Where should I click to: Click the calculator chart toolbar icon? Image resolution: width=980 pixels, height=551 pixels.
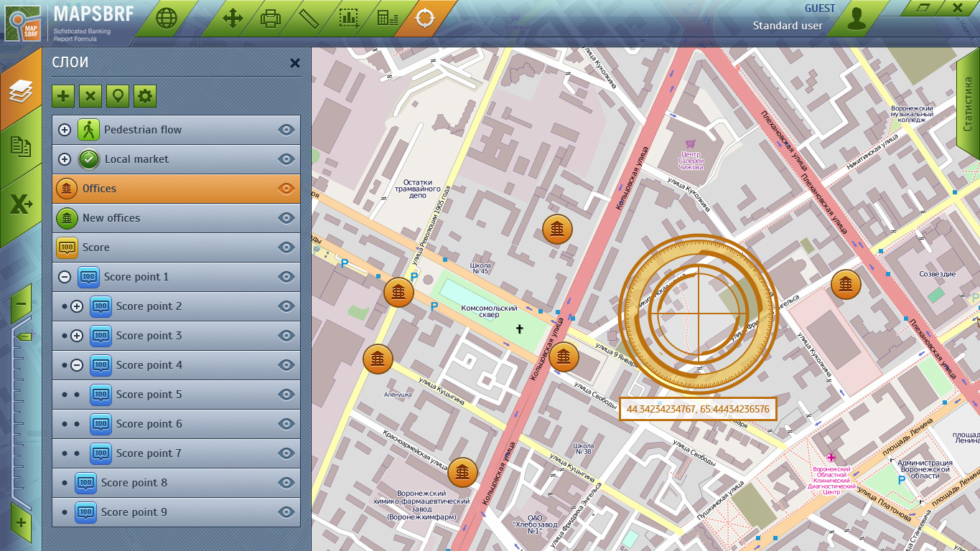[387, 18]
